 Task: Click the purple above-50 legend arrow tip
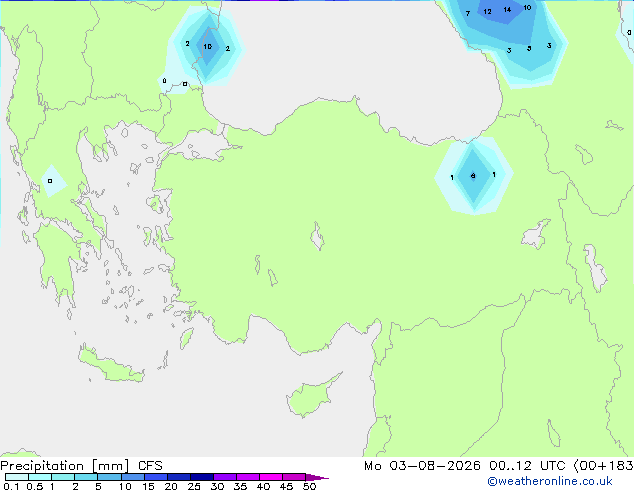317,477
